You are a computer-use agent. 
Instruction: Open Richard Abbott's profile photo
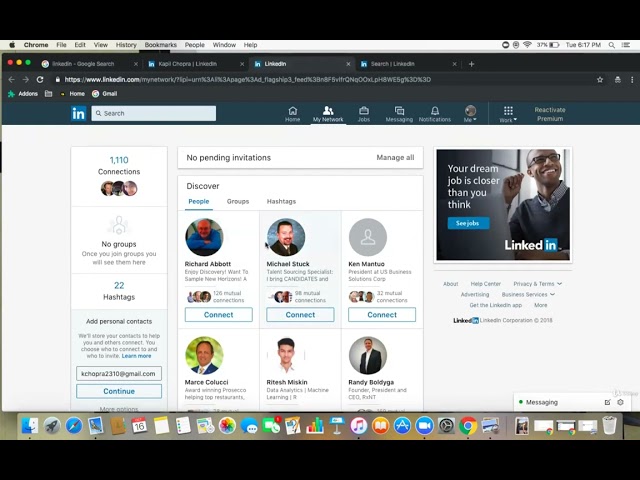tap(204, 237)
